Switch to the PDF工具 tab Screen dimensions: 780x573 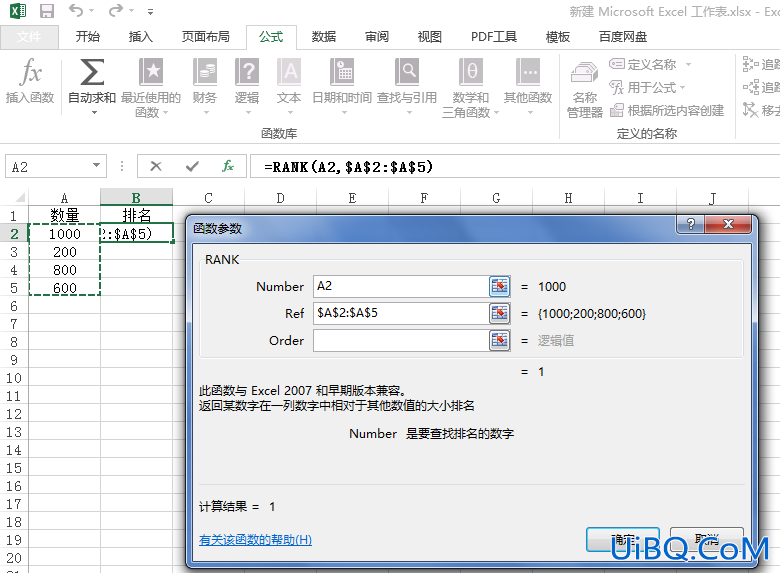pos(494,37)
